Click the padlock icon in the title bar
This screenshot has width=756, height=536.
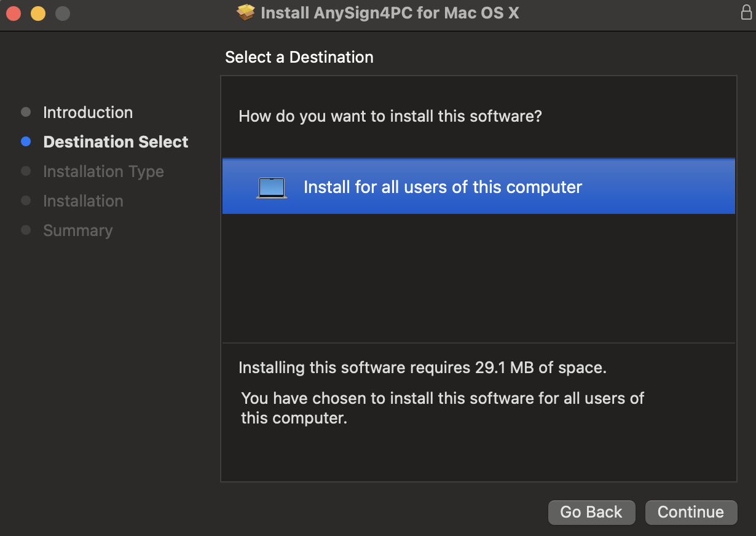pyautogui.click(x=746, y=12)
